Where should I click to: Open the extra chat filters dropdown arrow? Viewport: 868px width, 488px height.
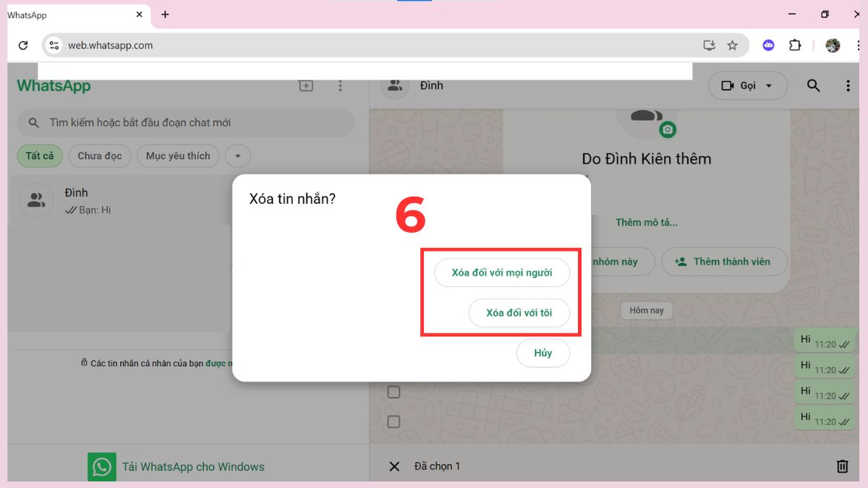[x=237, y=155]
